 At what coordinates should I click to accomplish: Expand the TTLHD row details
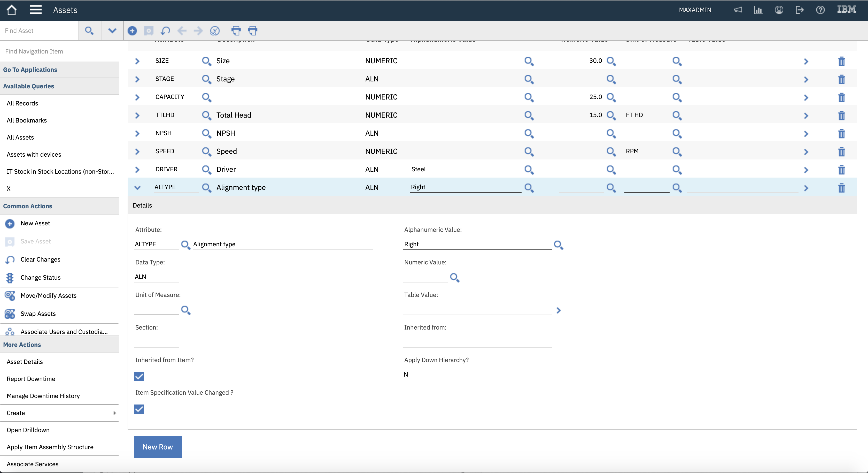pos(137,115)
